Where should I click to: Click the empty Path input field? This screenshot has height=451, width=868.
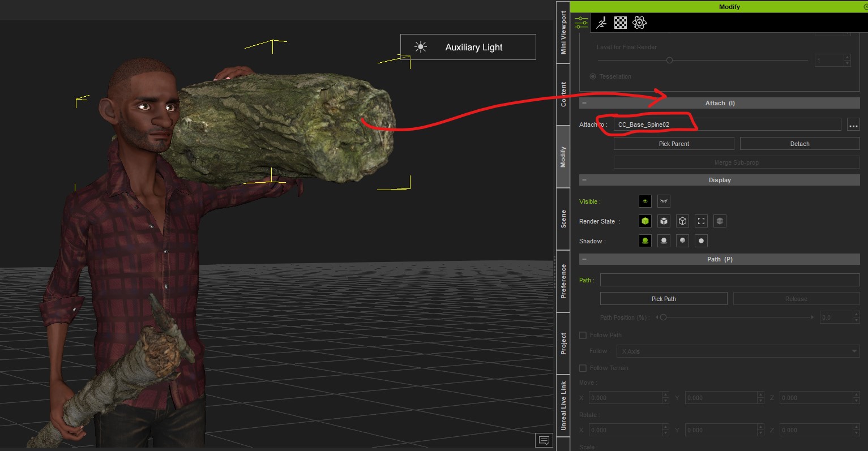730,280
